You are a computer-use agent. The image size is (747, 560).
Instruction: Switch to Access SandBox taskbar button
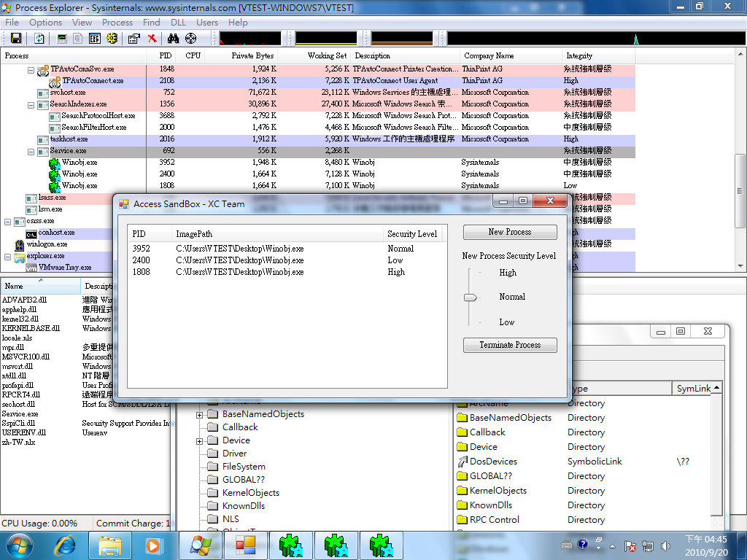click(x=246, y=545)
